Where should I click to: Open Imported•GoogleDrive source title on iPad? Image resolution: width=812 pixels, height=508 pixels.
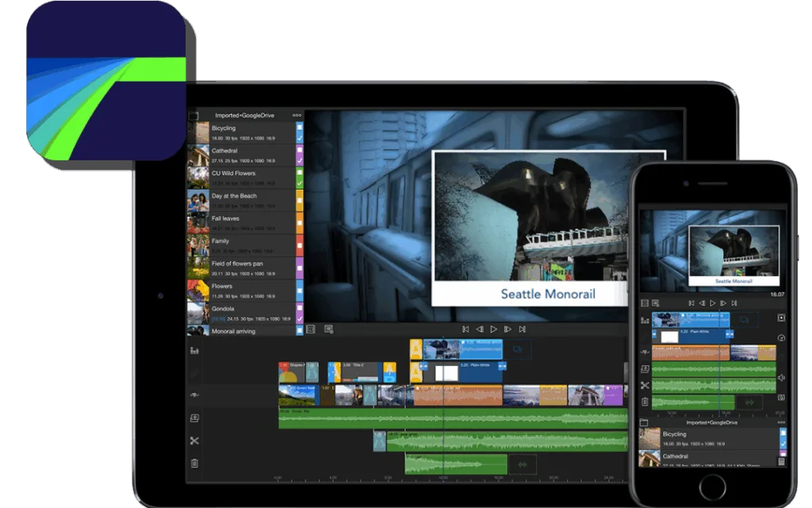point(244,116)
